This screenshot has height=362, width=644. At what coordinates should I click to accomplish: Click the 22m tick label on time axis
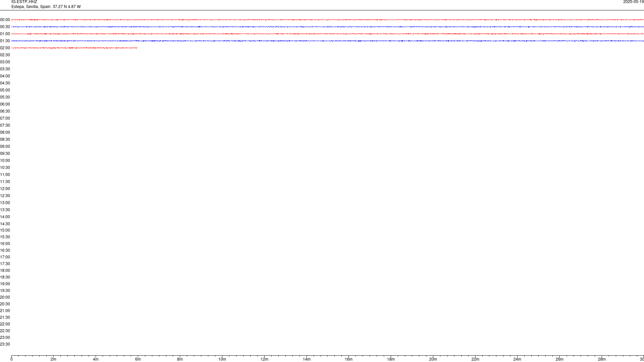click(475, 359)
